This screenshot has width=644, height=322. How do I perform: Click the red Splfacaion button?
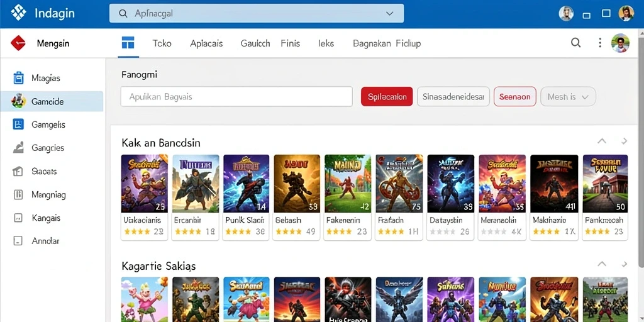[387, 97]
